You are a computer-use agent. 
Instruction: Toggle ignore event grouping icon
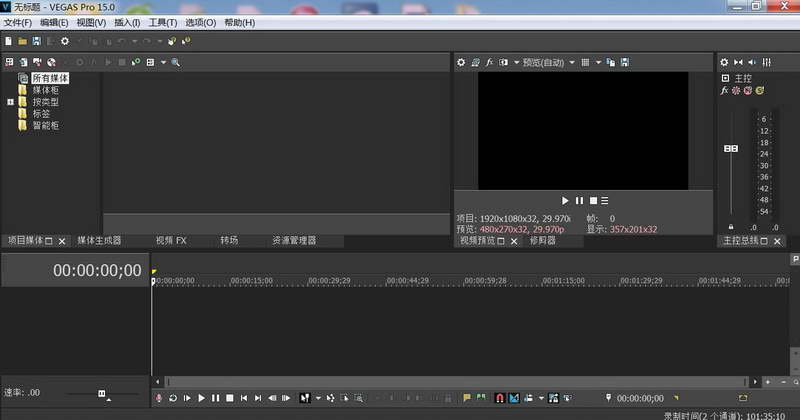[x=567, y=398]
